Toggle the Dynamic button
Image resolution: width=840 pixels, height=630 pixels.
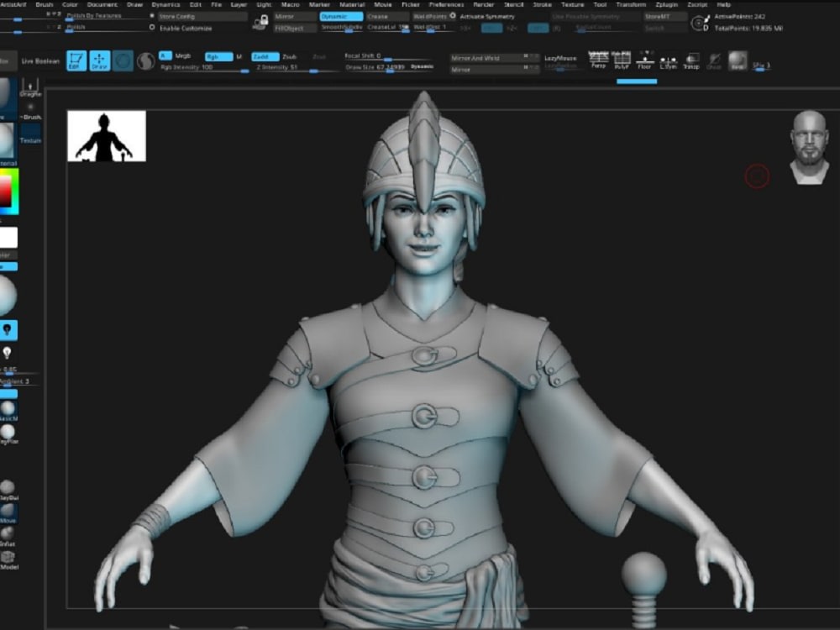click(x=341, y=17)
